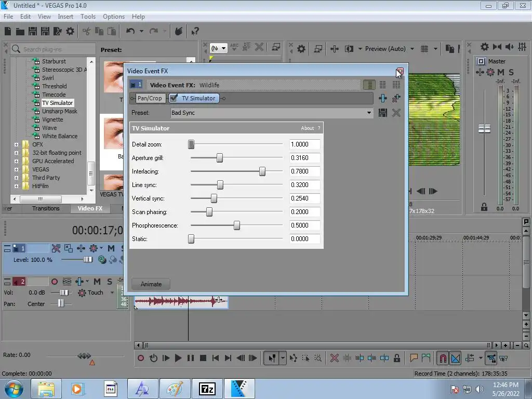Select TV Simulator in plug-in list
The height and width of the screenshot is (399, 532).
pos(57,103)
